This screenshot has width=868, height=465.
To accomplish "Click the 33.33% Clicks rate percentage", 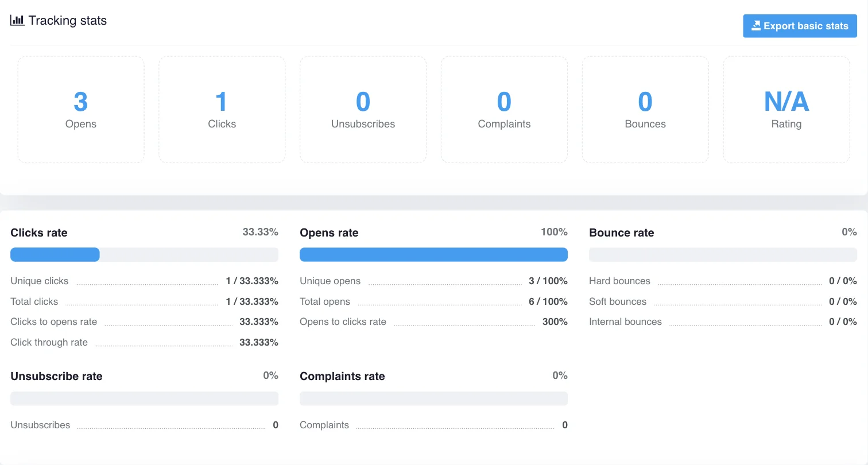I will click(261, 232).
